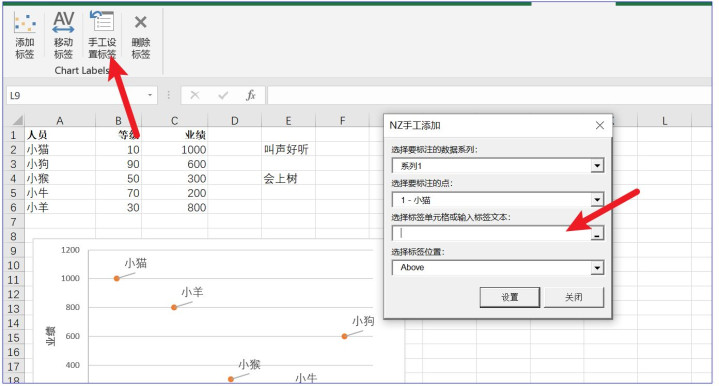This screenshot has height=386, width=719.
Task: Click the orange data point labeled 小猫
Action: pyautogui.click(x=116, y=278)
